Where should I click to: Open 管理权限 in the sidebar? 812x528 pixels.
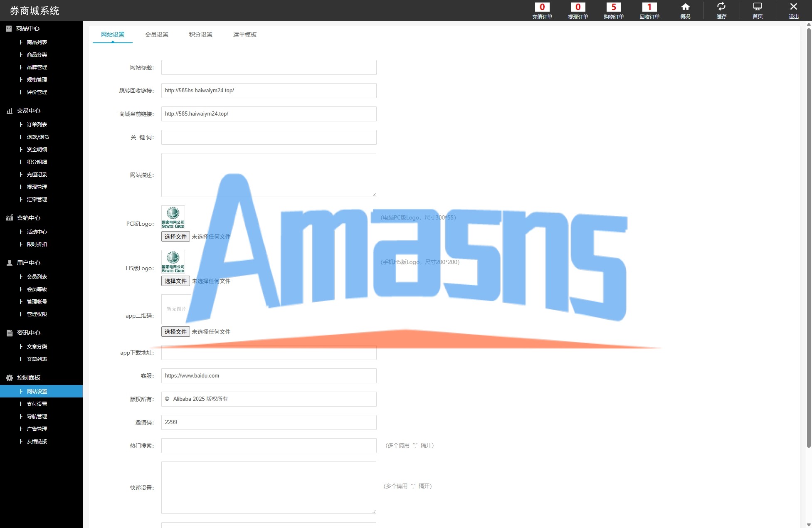click(37, 314)
